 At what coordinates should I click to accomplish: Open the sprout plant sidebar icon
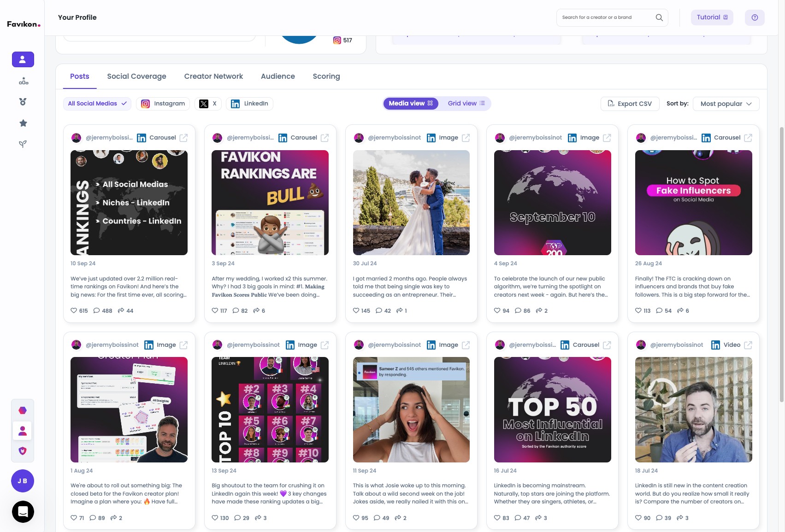pyautogui.click(x=23, y=144)
